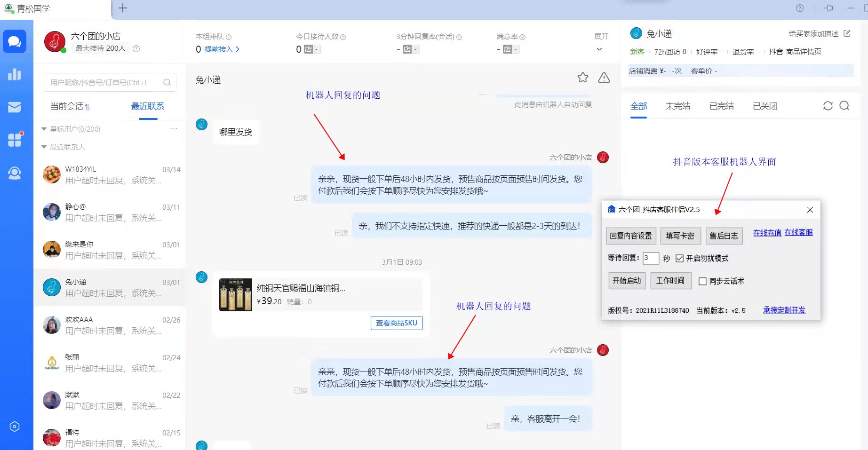Click 兔小递 avatar in customer info panel

coord(636,33)
